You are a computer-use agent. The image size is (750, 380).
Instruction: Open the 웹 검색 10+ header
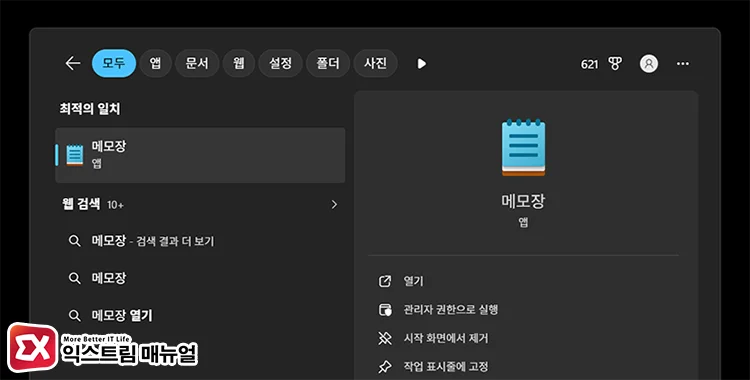[93, 204]
